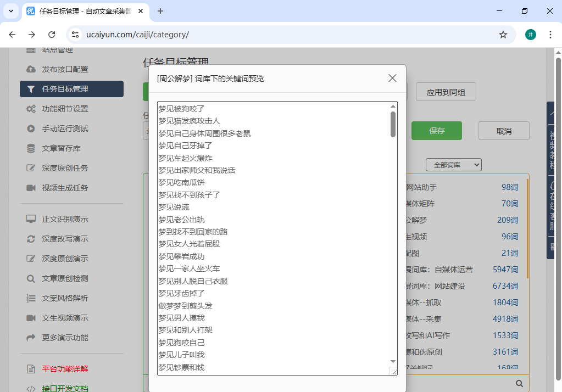Select the 文章原创检测 magnifier icon

[31, 278]
